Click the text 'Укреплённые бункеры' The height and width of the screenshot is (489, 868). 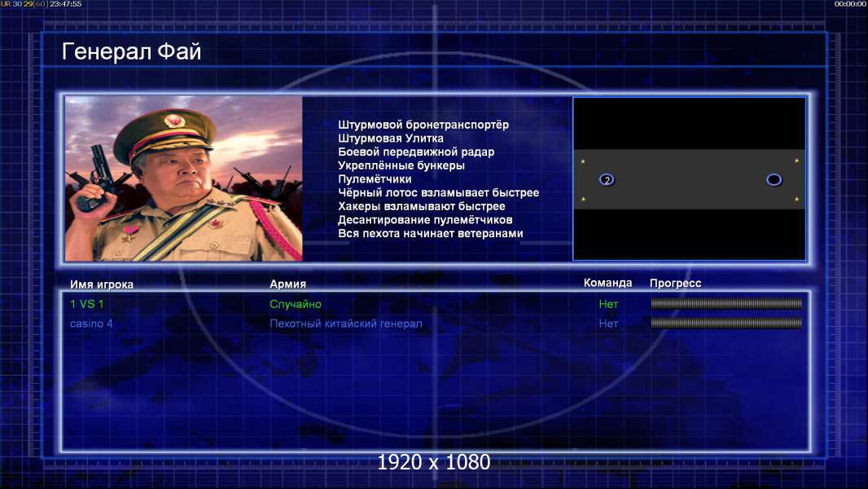coord(401,165)
